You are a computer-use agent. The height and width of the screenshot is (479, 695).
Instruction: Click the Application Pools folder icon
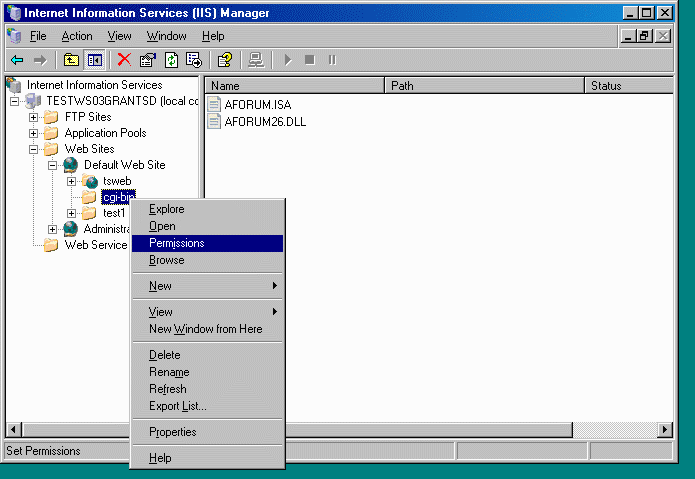click(51, 133)
